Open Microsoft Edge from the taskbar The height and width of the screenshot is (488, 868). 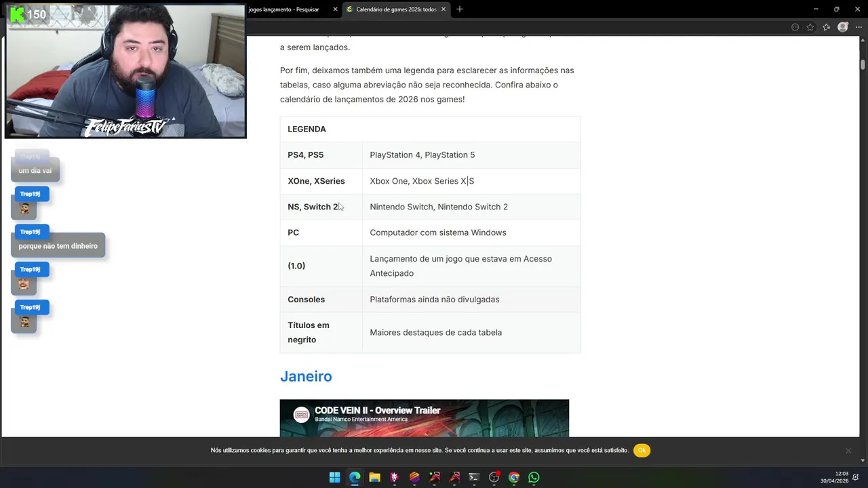(x=355, y=477)
